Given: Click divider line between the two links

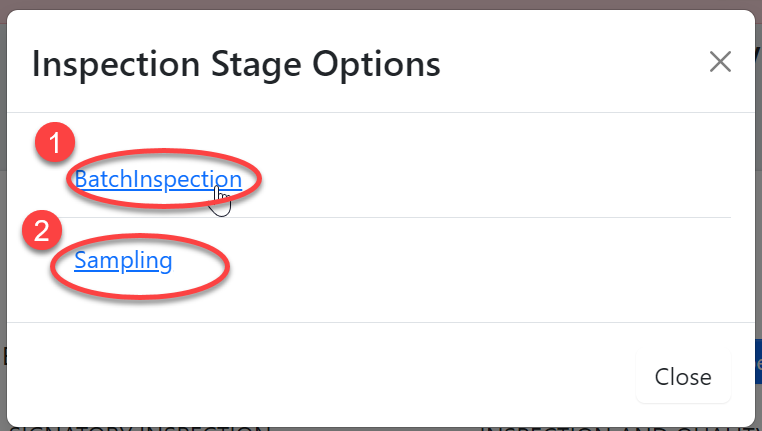Looking at the screenshot, I should [x=400, y=217].
